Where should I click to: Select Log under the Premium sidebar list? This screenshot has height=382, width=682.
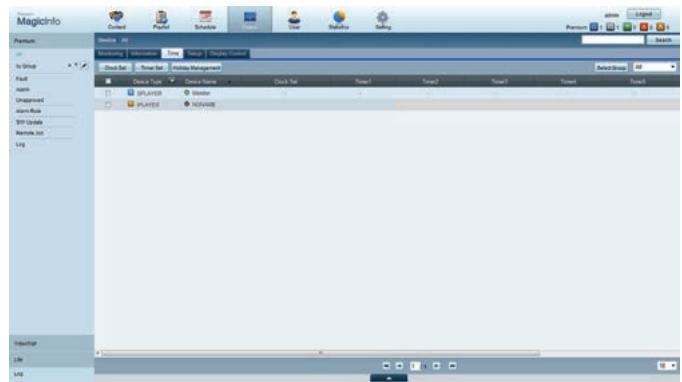click(20, 144)
